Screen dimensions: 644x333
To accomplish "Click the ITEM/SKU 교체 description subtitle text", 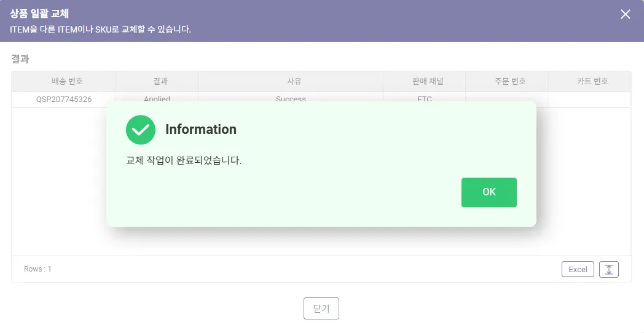I will coord(100,29).
